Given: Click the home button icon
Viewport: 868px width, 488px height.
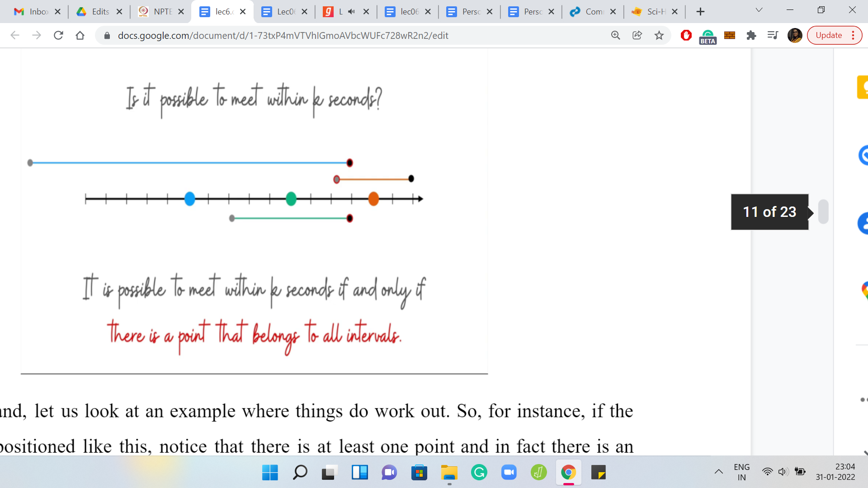Looking at the screenshot, I should pyautogui.click(x=80, y=35).
